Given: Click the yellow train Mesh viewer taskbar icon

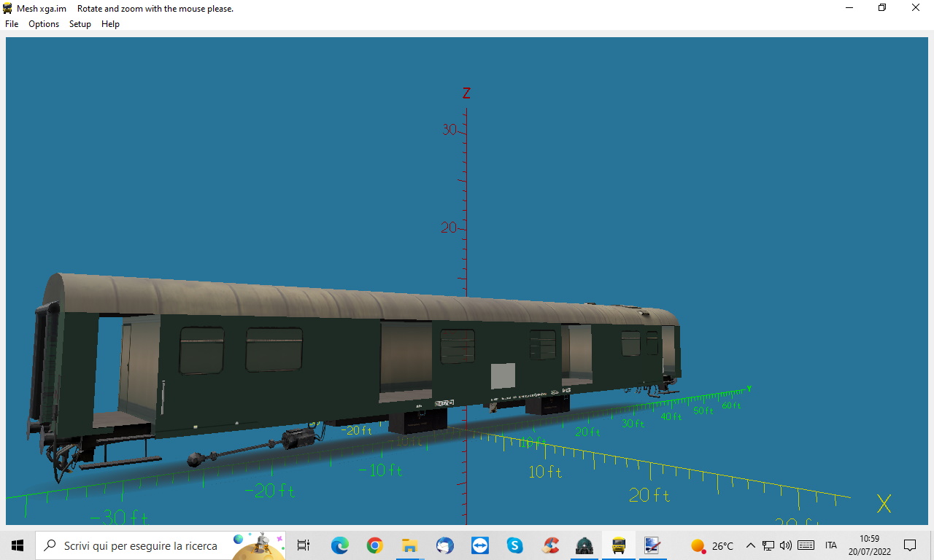Looking at the screenshot, I should click(x=619, y=545).
